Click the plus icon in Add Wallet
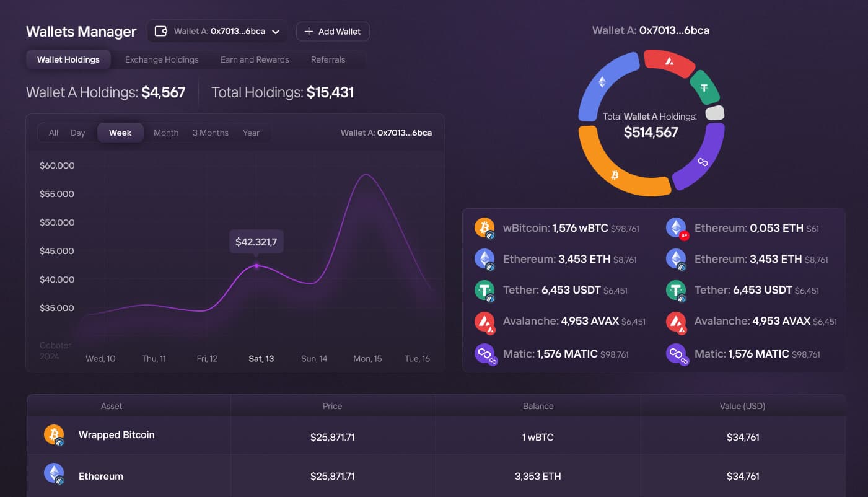Screen dimensions: 868x497 click(x=309, y=32)
